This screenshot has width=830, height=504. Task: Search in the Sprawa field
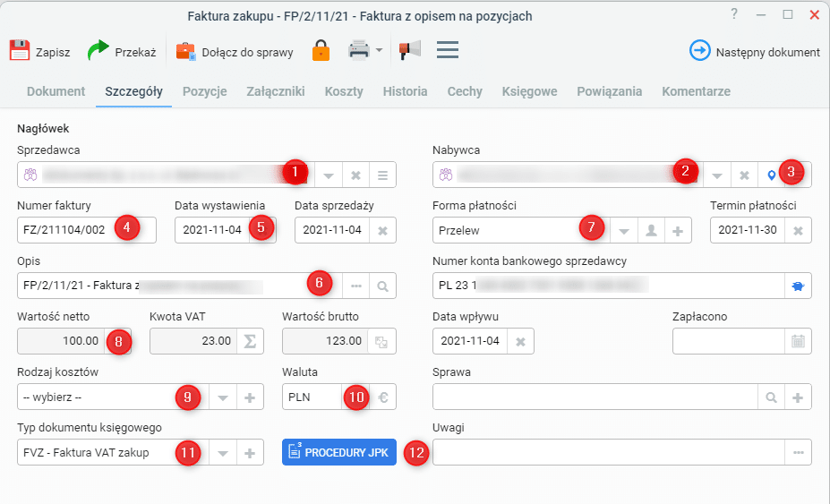click(771, 397)
